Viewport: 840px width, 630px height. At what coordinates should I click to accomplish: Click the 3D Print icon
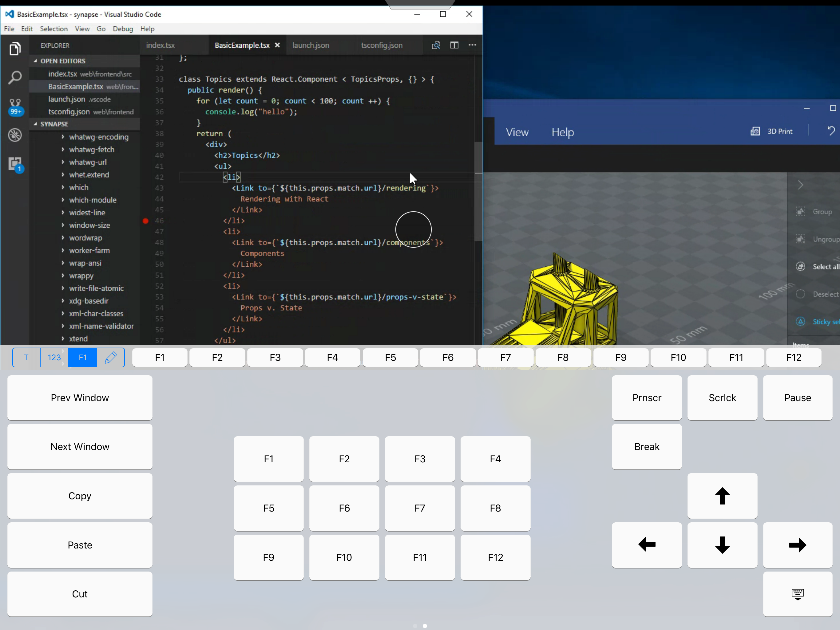755,131
